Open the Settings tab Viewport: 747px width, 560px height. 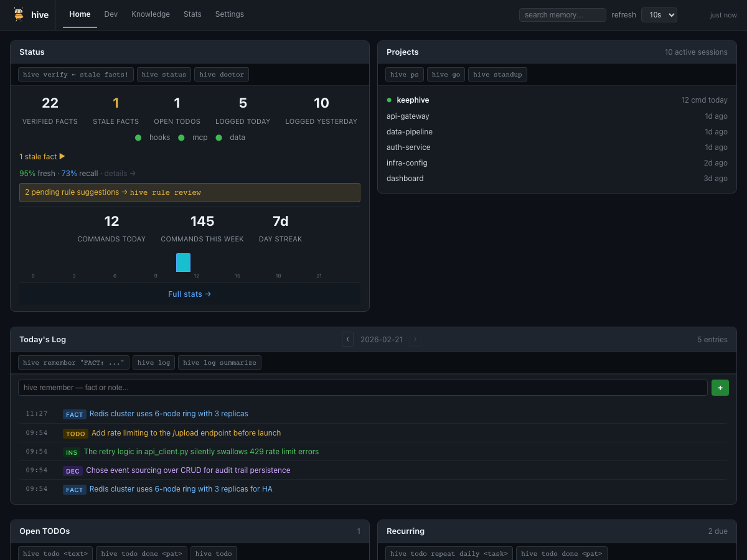tap(230, 14)
